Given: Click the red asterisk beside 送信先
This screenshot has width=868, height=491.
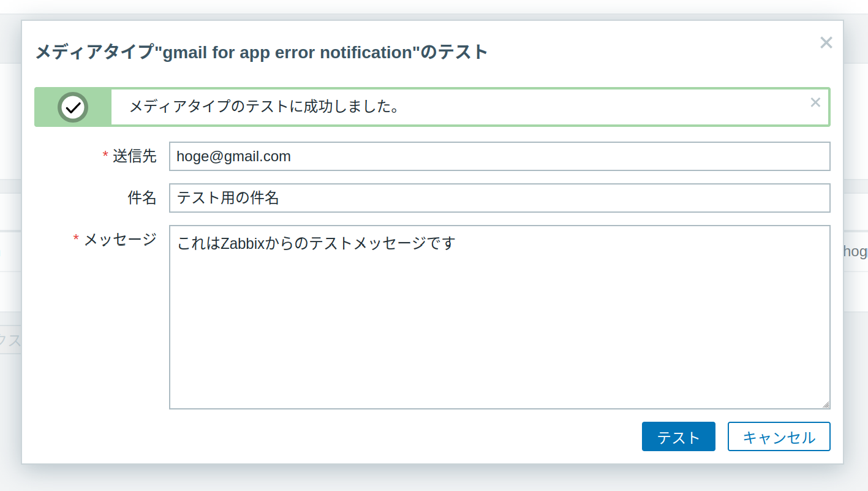Looking at the screenshot, I should (105, 156).
